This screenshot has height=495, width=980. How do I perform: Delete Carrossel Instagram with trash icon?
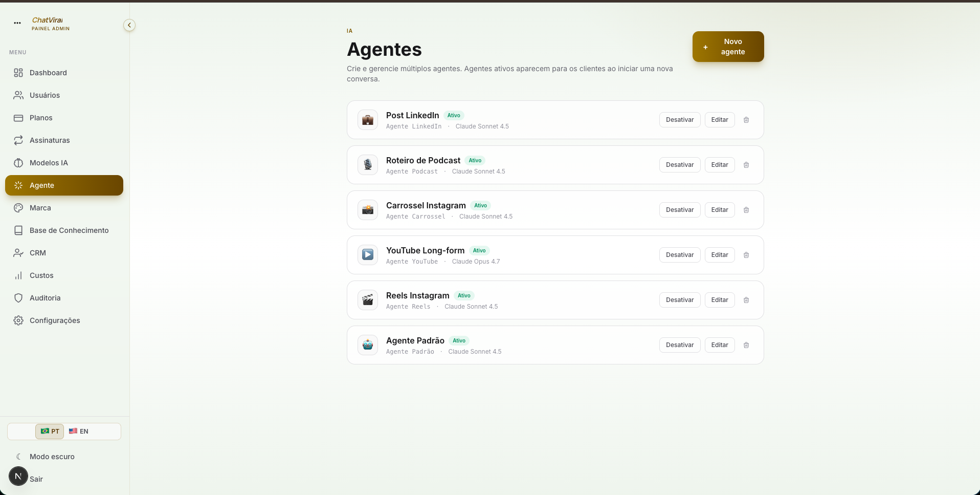(x=746, y=210)
